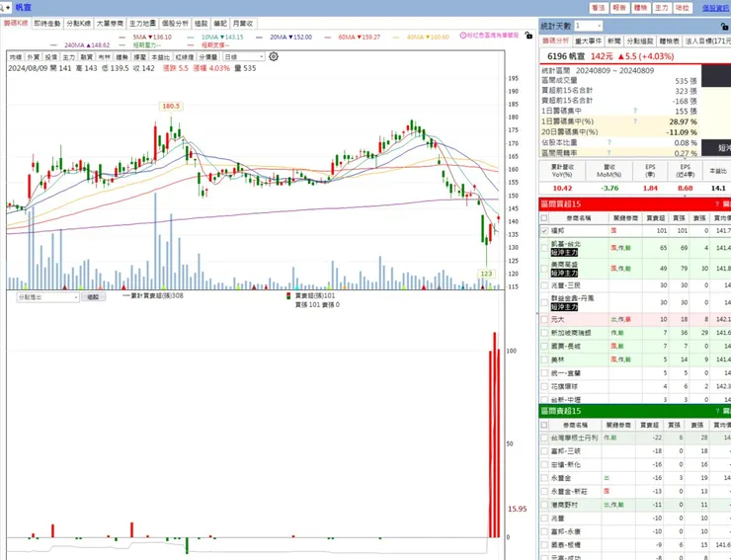731x560 pixels.
Task: Select the 籌碼分析 tab in right panel
Action: tap(556, 41)
